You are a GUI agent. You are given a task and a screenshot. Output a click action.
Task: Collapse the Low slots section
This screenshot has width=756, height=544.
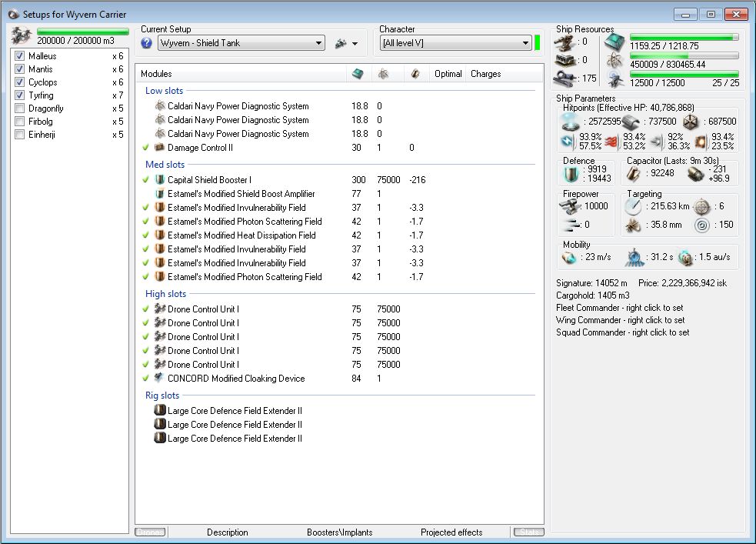point(164,91)
